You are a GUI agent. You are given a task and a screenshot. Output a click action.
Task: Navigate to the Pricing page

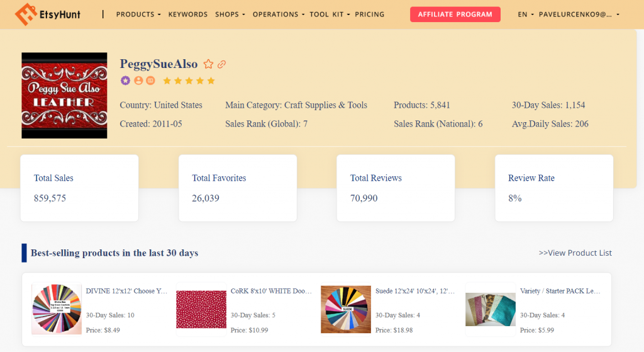tap(369, 14)
